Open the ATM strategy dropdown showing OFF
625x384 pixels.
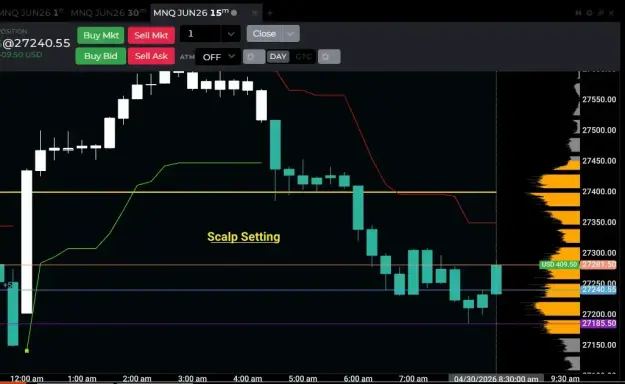218,57
